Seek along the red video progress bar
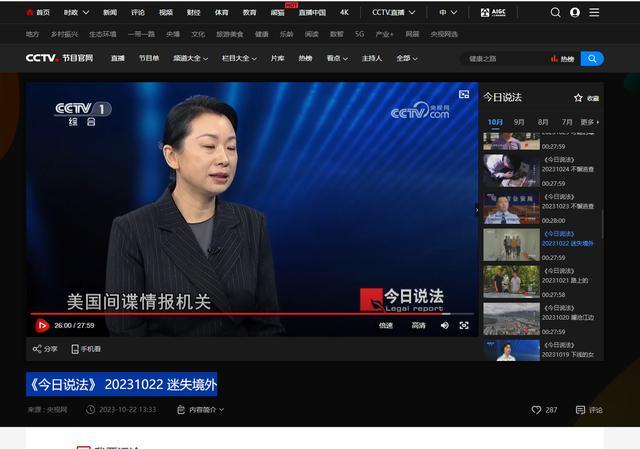Image resolution: width=640 pixels, height=449 pixels. 252,314
